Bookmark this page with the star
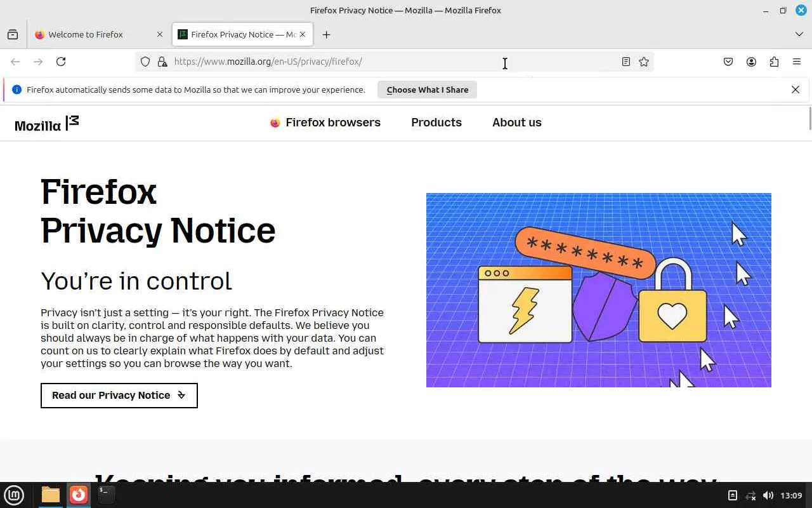Screen dimensions: 812x508 click(x=644, y=62)
